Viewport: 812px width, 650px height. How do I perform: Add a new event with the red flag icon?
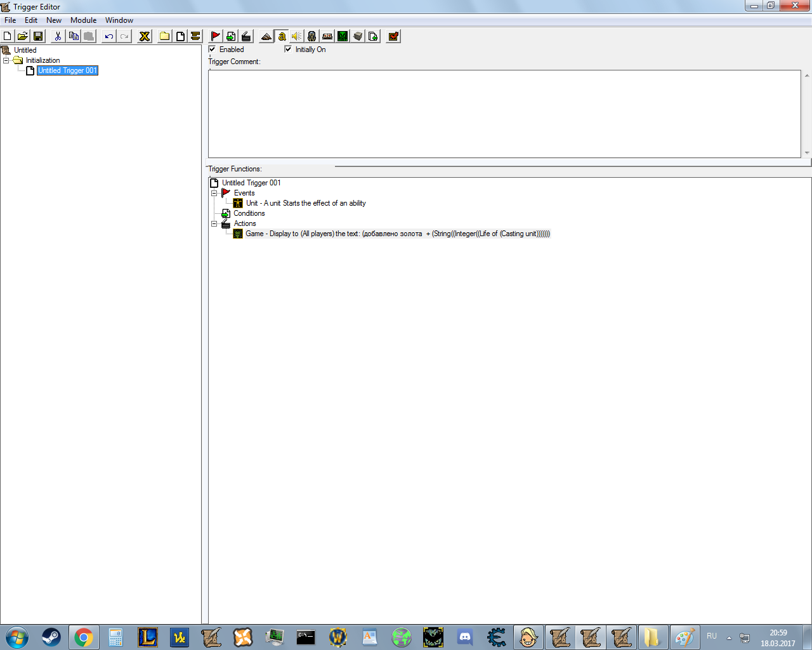click(216, 36)
